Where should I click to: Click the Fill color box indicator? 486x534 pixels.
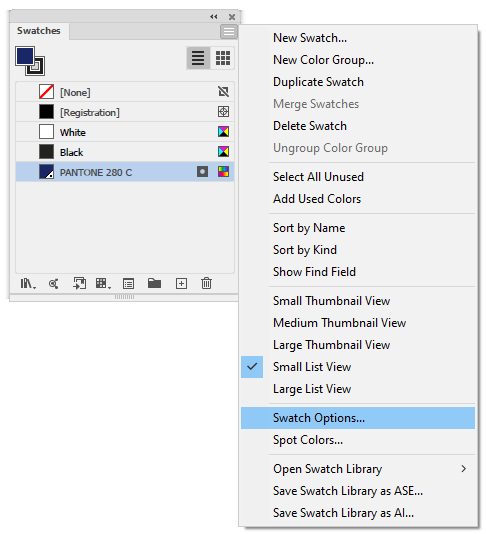point(25,56)
